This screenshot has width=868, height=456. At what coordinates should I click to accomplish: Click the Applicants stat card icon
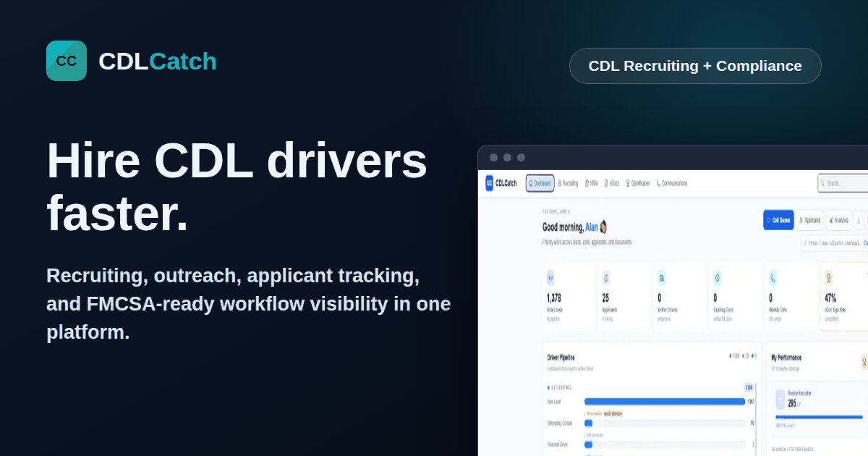point(606,276)
